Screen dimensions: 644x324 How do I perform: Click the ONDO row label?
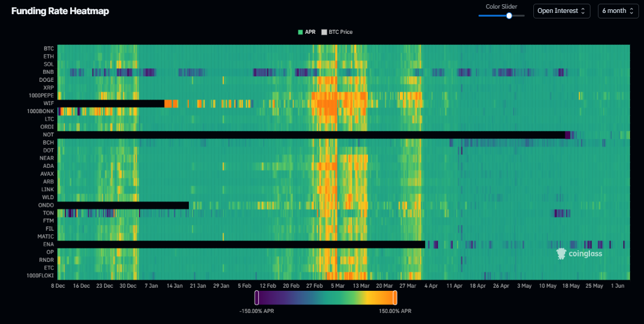46,205
